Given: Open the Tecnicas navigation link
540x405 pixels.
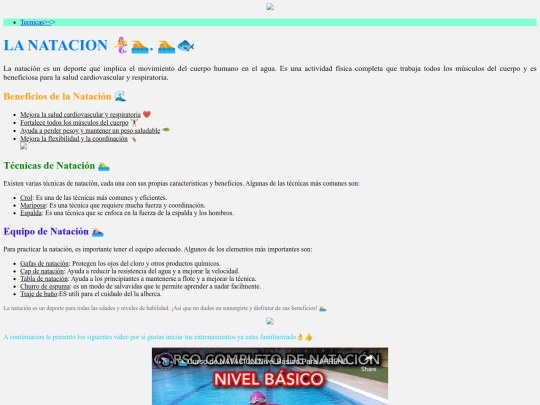Looking at the screenshot, I should [37, 22].
